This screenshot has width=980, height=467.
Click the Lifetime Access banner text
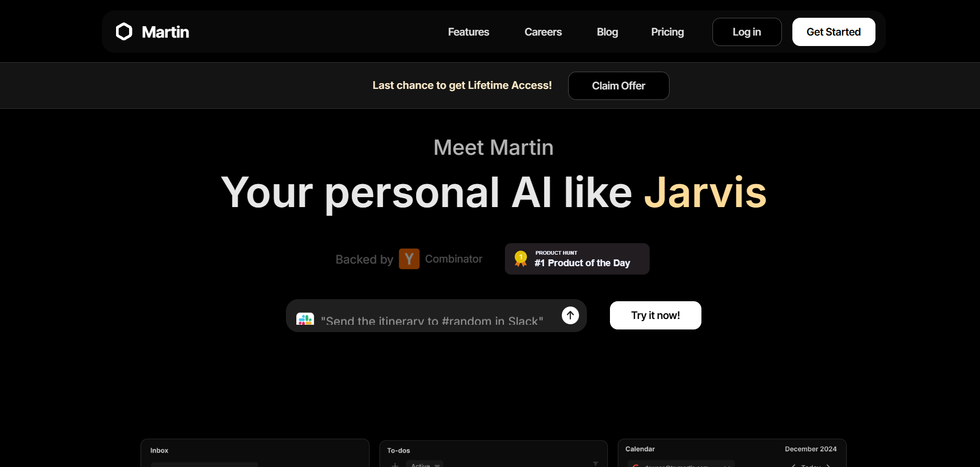click(462, 85)
